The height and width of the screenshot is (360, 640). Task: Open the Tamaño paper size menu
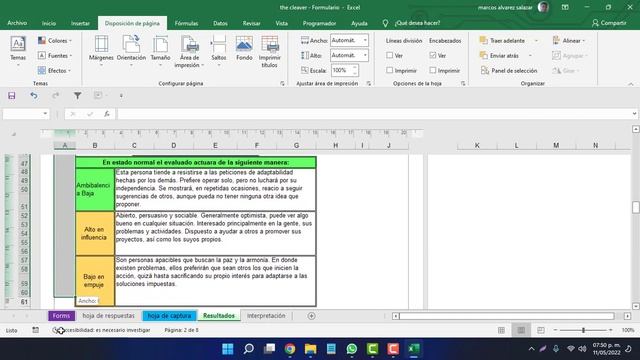coord(160,51)
